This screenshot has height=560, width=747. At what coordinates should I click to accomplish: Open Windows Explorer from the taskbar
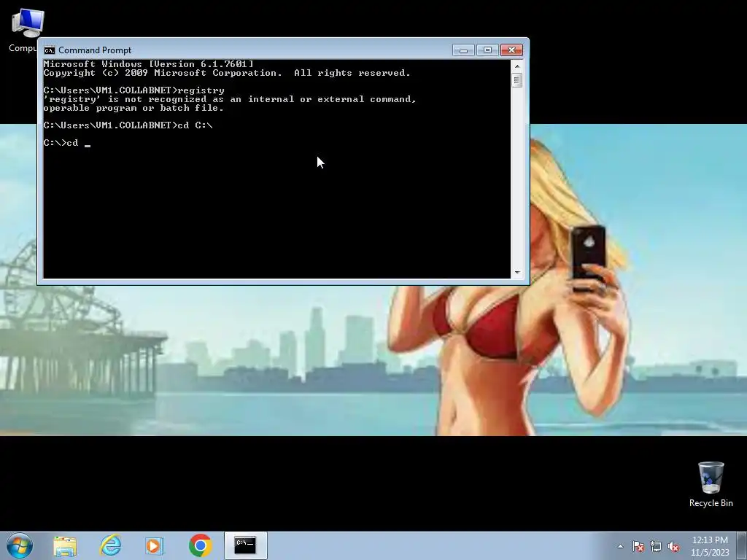click(x=65, y=545)
